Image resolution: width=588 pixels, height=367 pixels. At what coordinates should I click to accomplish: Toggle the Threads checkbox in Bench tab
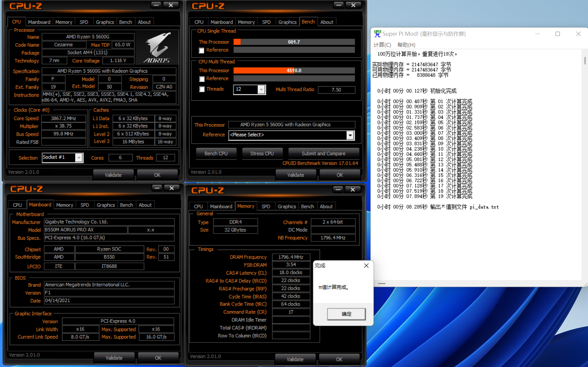(202, 89)
